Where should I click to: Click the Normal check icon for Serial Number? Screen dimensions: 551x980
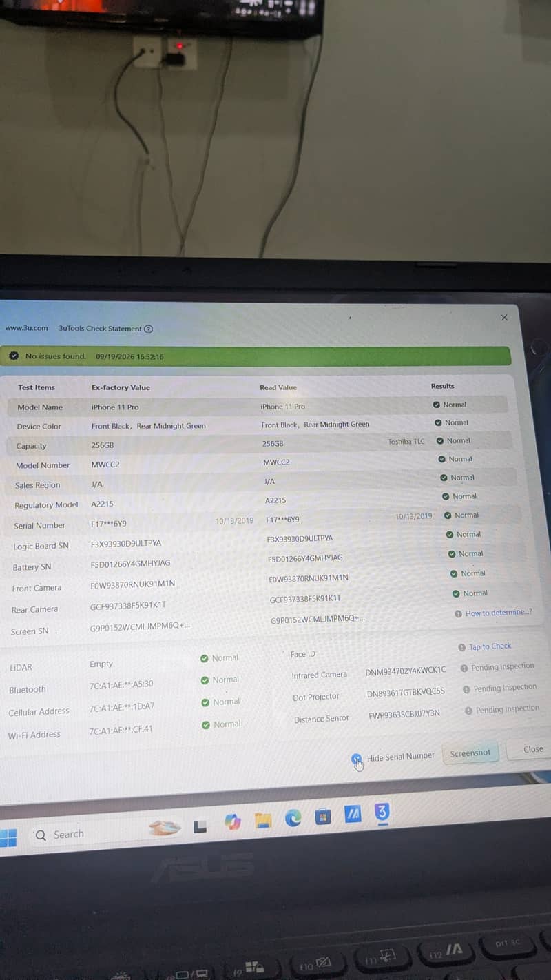[x=448, y=515]
